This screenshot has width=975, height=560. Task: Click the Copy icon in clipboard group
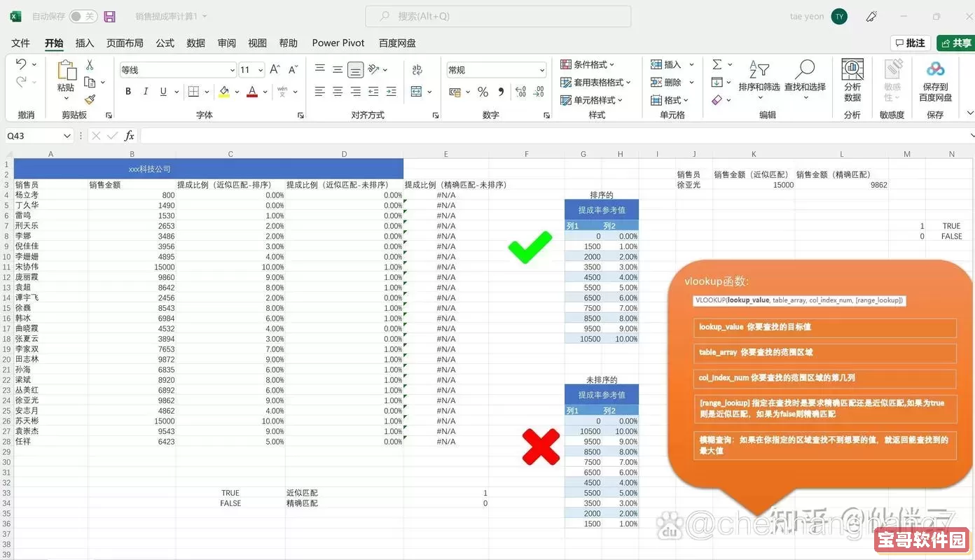pyautogui.click(x=90, y=82)
